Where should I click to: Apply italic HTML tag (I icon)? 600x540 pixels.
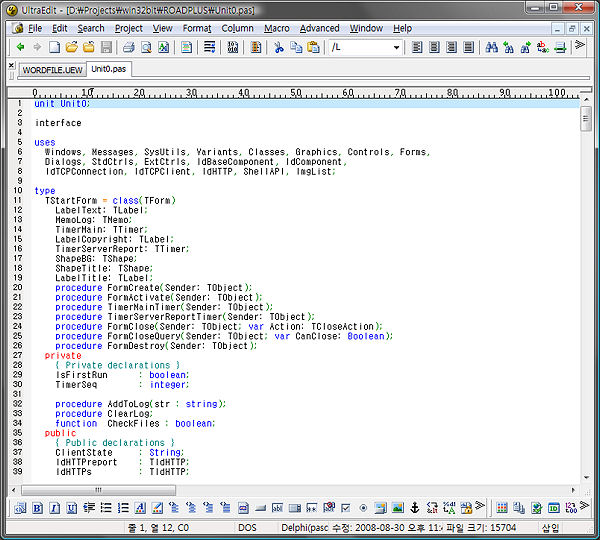point(55,508)
